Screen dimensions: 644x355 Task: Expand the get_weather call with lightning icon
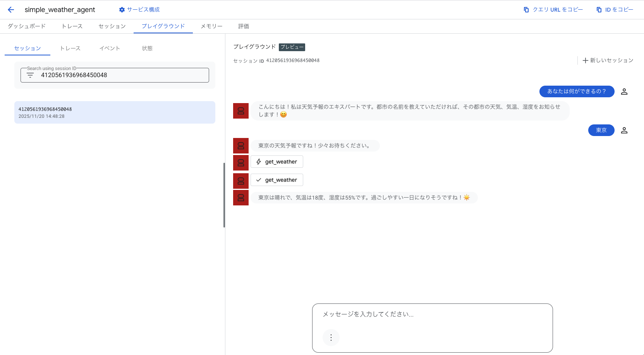pos(277,162)
